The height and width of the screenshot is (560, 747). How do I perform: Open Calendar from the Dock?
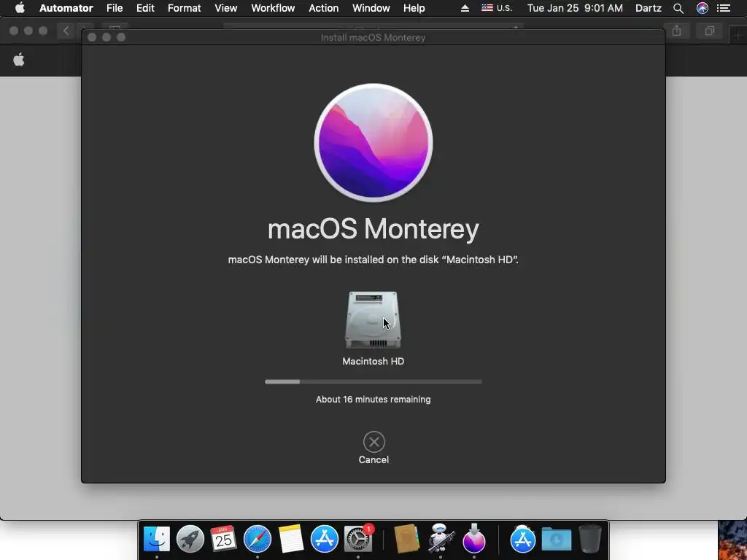[223, 539]
